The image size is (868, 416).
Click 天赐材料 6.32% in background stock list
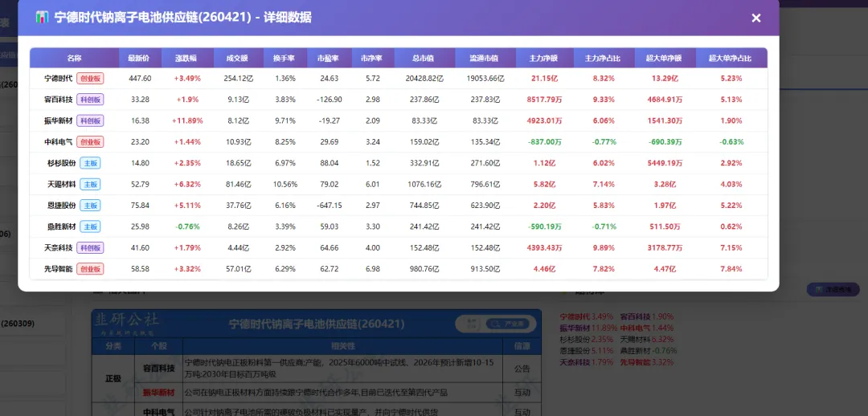[x=647, y=339]
